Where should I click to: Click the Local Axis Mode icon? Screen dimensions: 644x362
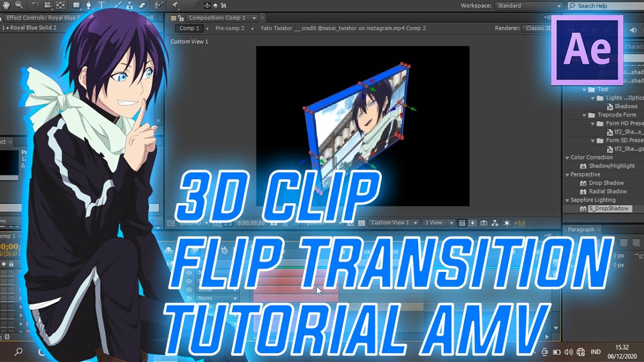pyautogui.click(x=207, y=6)
